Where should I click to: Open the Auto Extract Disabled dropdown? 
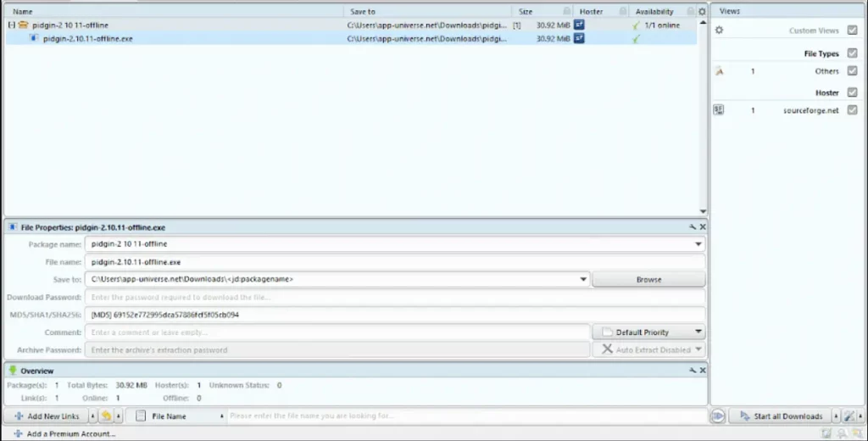[x=698, y=349]
